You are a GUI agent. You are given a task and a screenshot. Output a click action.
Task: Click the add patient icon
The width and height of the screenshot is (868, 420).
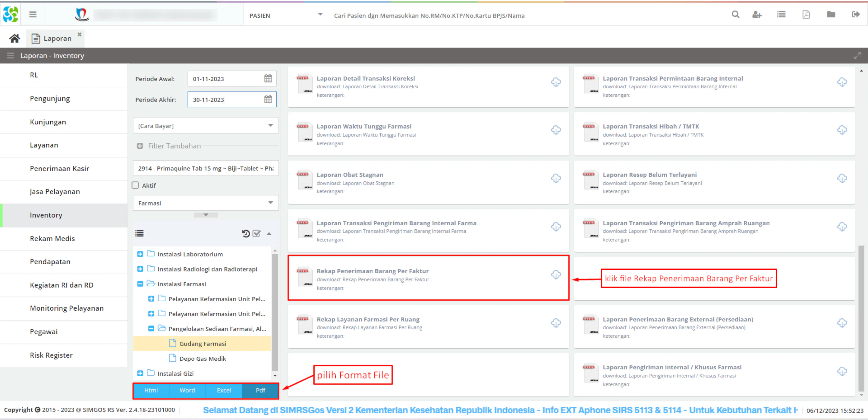coord(757,14)
